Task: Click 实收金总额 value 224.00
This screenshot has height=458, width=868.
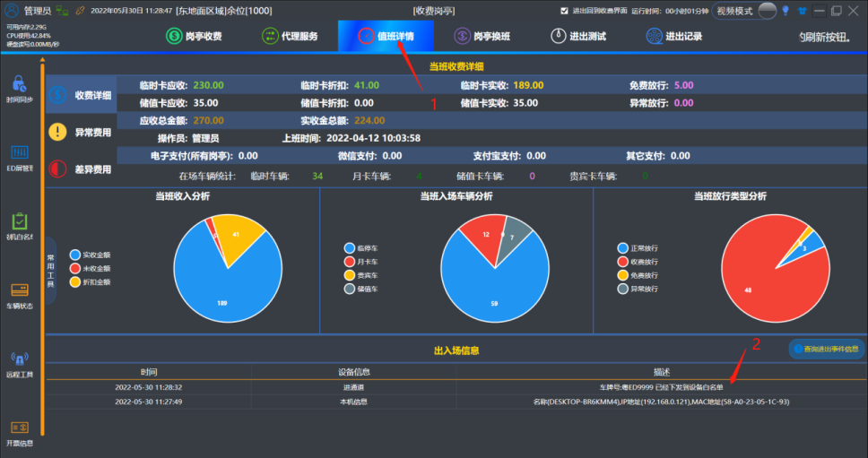Action: coord(369,121)
